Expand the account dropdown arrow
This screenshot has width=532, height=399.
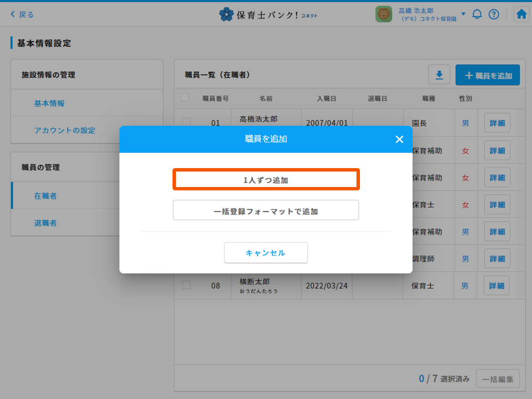[x=463, y=14]
